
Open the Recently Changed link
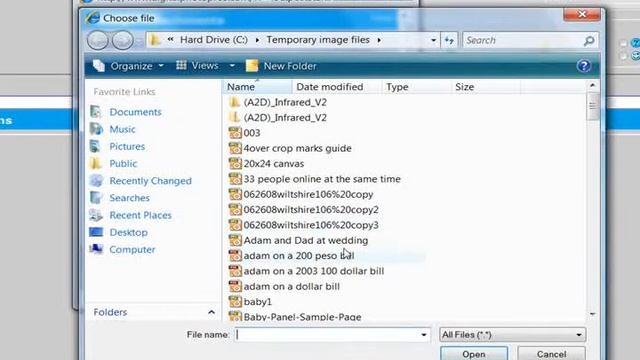(150, 181)
